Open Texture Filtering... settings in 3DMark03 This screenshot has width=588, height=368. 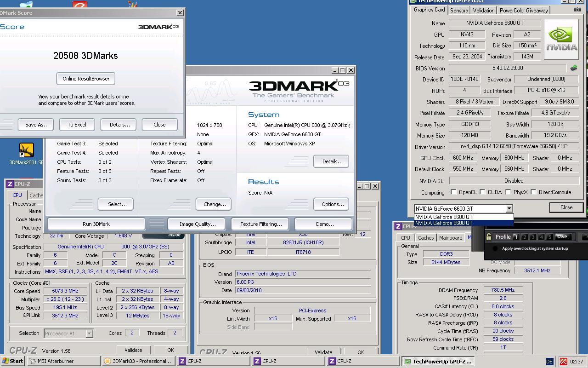tap(261, 224)
